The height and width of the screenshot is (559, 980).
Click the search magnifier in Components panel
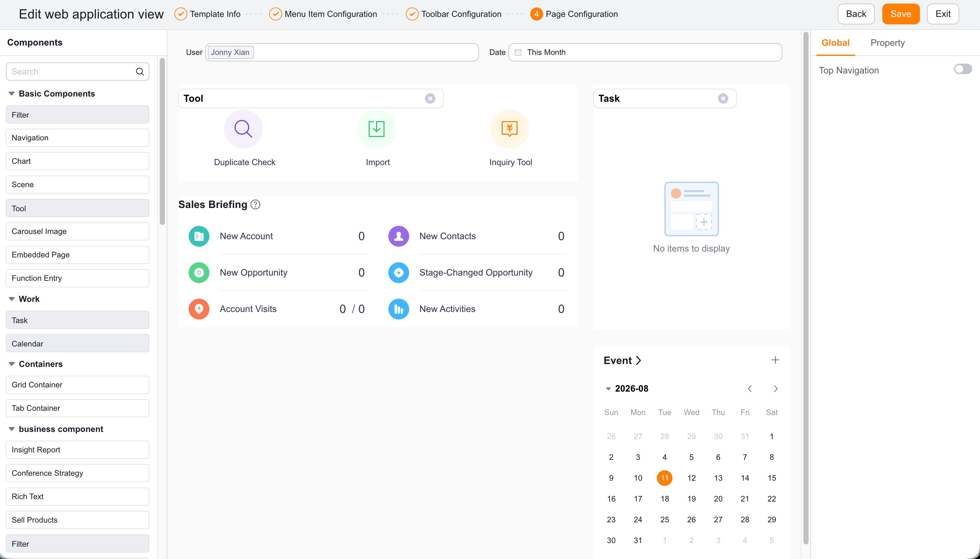pos(140,72)
